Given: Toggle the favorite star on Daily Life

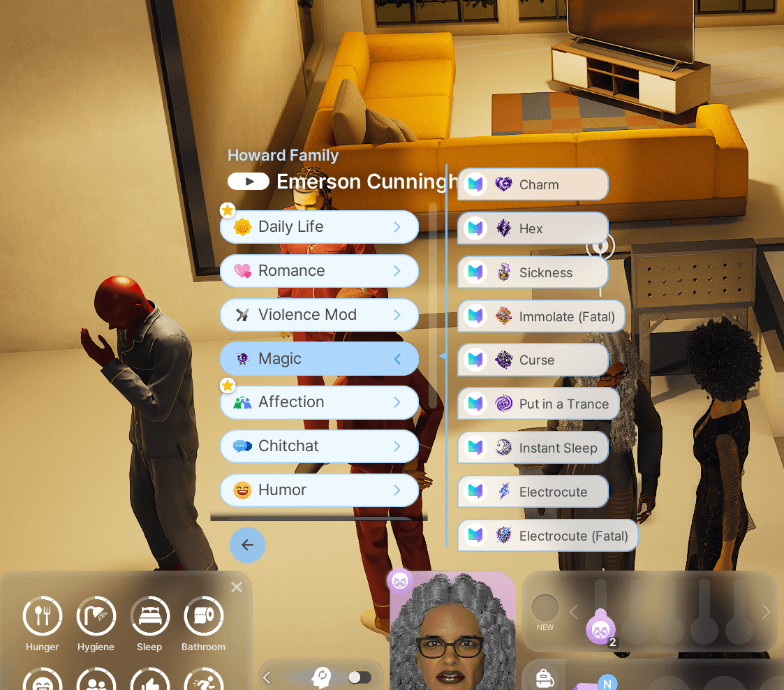Looking at the screenshot, I should pos(228,210).
